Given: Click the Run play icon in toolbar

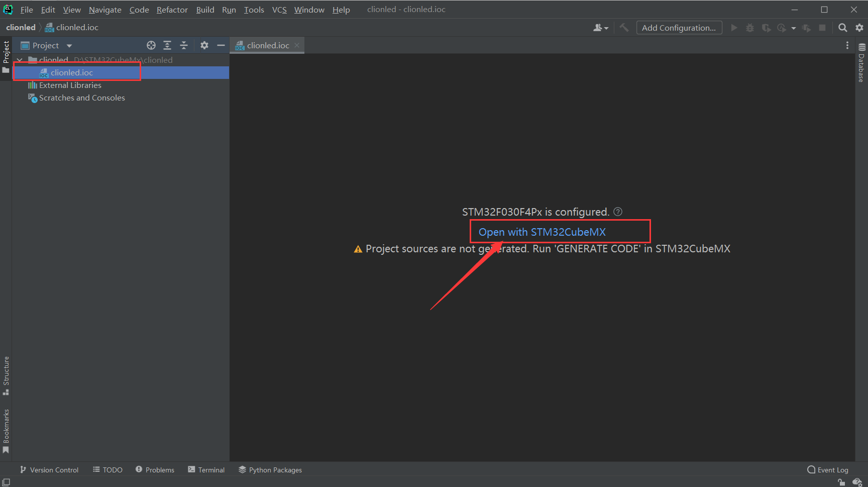Looking at the screenshot, I should pos(734,28).
